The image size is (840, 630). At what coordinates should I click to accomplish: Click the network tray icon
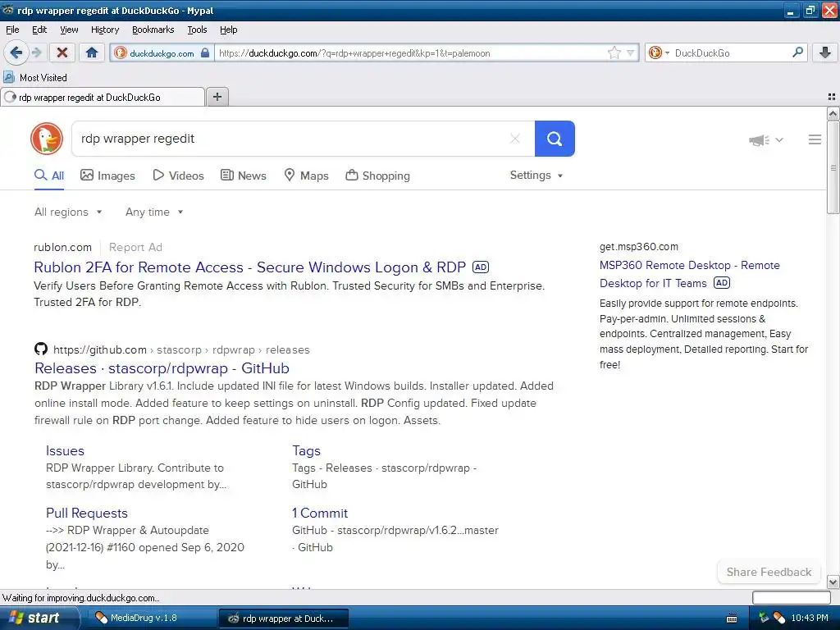764,618
